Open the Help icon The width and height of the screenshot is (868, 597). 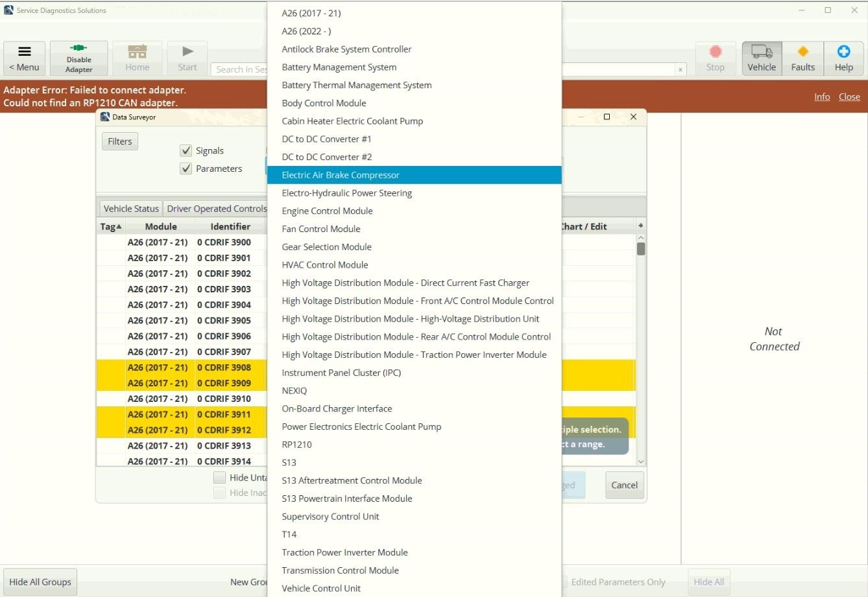(x=843, y=58)
